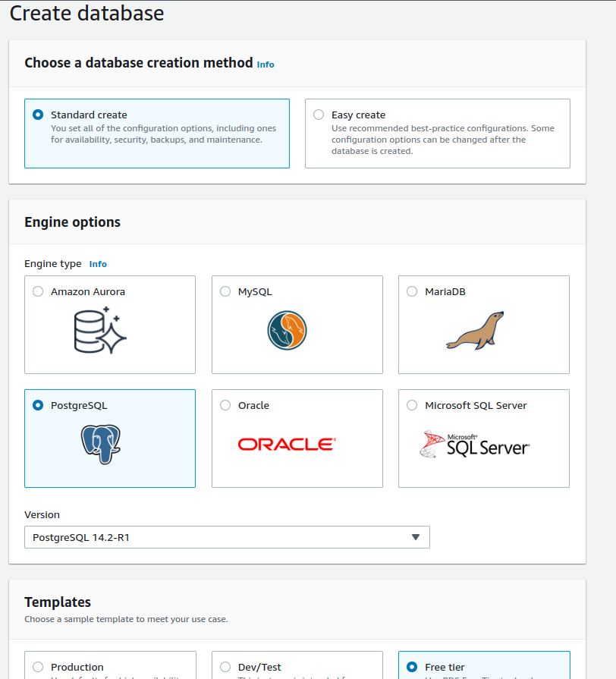This screenshot has width=616, height=679.
Task: Open the Info link next to creation method
Action: pos(266,64)
